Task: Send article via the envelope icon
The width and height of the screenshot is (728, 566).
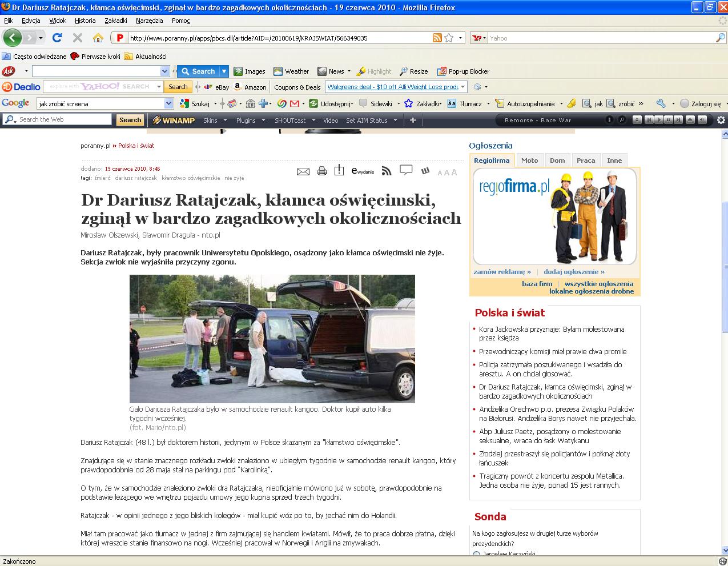Action: pos(303,171)
